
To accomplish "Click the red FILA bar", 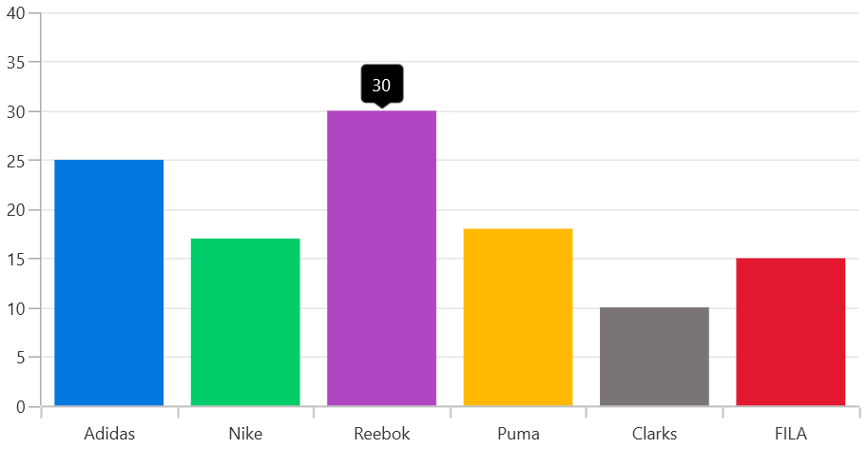I will pyautogui.click(x=790, y=332).
